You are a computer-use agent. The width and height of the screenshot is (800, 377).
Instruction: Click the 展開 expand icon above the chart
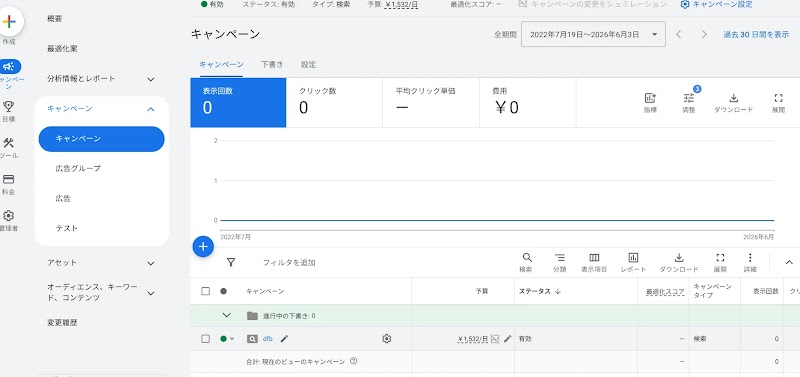(779, 98)
